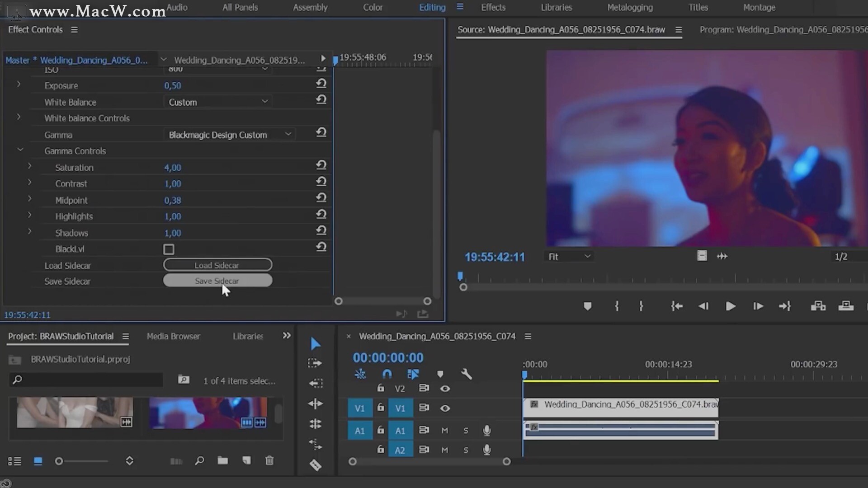
Task: Collapse the Gamma Controls section
Action: point(20,150)
